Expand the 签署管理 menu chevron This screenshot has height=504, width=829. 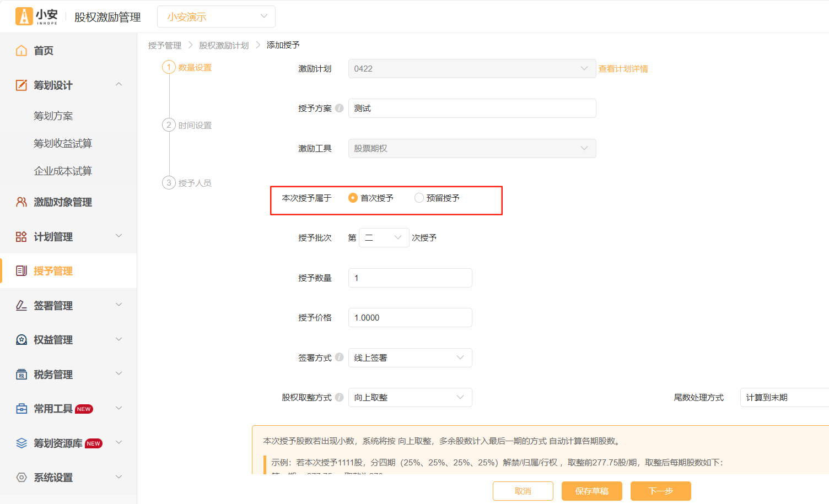click(x=119, y=305)
